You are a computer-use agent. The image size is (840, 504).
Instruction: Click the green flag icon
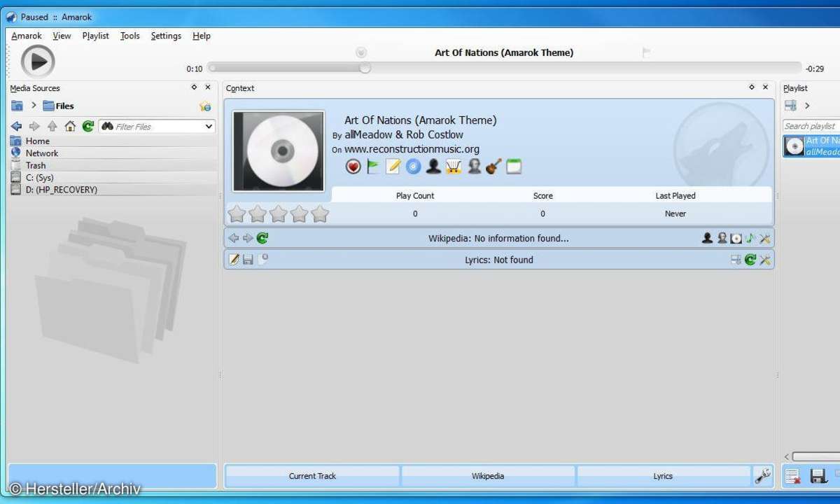point(374,167)
